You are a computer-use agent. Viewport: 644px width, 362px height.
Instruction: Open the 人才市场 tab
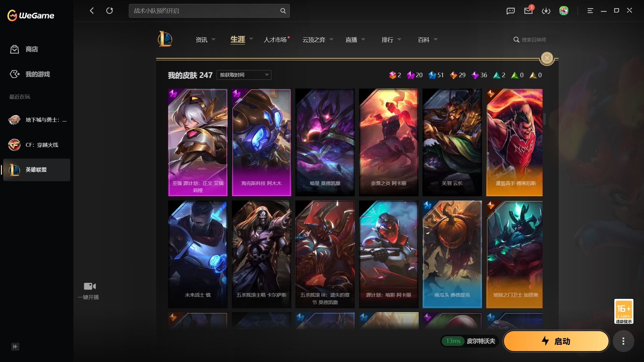click(x=275, y=40)
